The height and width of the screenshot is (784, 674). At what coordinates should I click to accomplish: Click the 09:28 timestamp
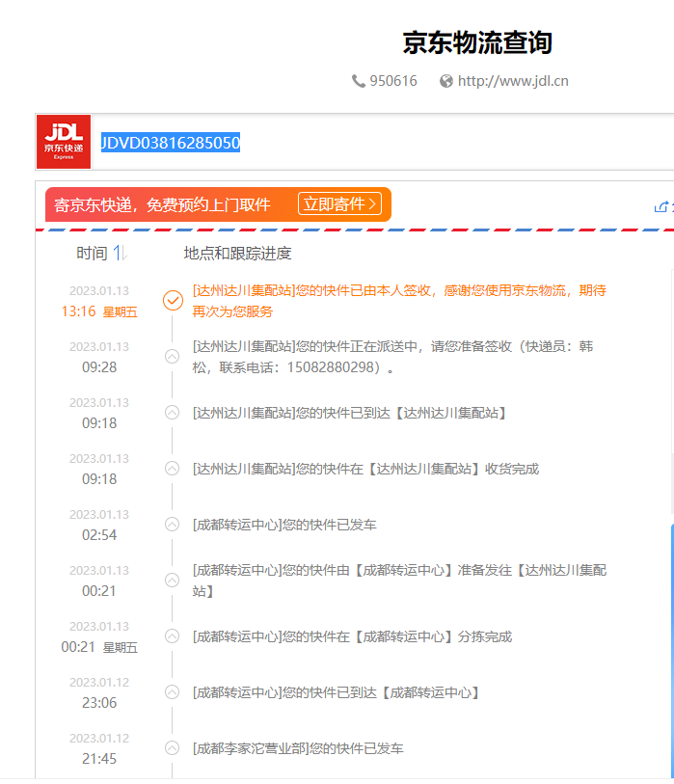[99, 367]
